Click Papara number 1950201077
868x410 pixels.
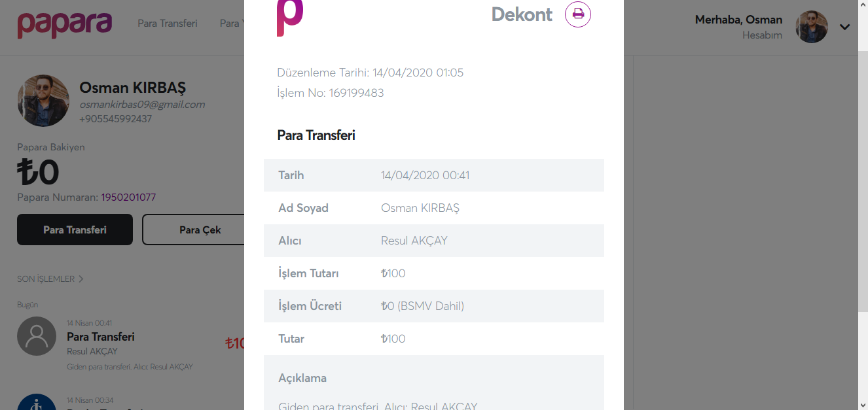(x=128, y=197)
